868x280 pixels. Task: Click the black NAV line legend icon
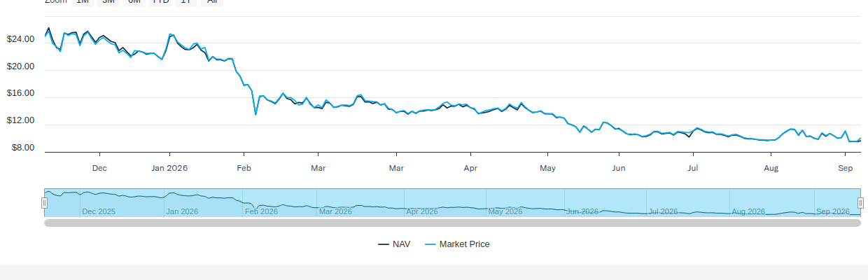(384, 244)
